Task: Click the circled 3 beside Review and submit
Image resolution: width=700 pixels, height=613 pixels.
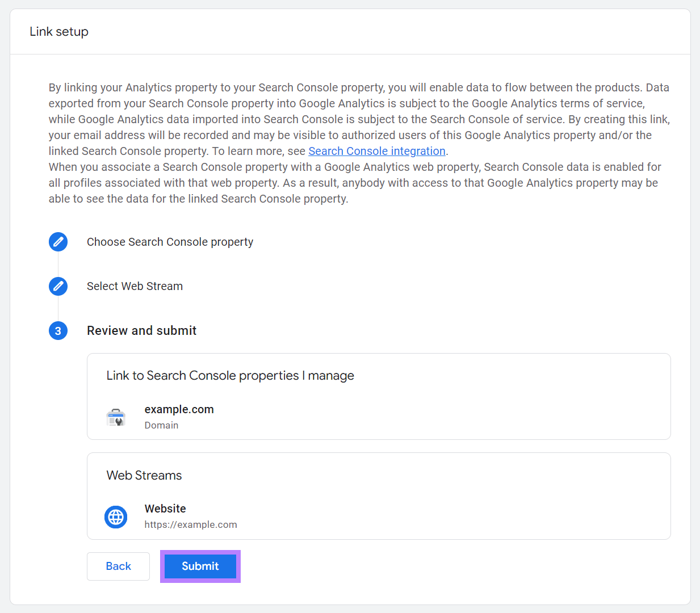Action: 58,330
